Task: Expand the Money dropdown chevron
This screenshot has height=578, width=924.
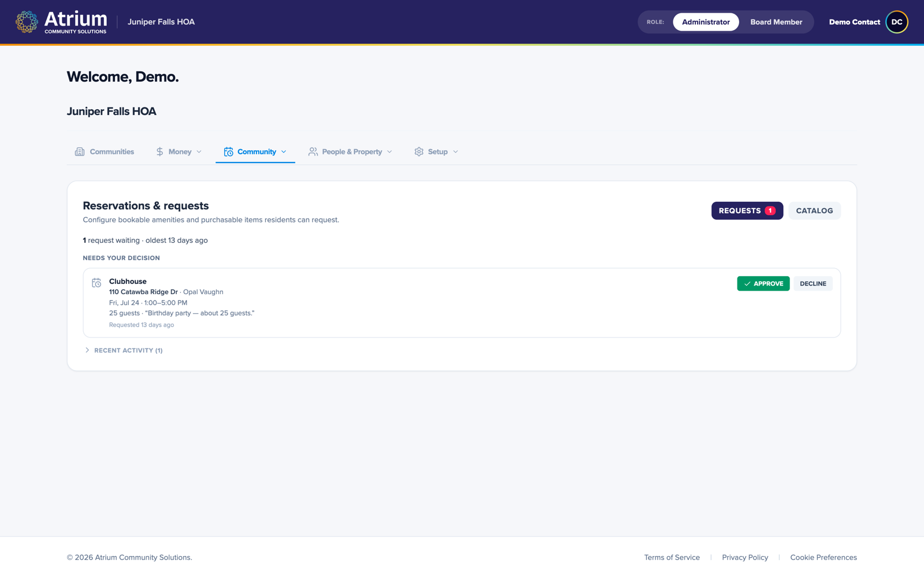Action: point(199,152)
